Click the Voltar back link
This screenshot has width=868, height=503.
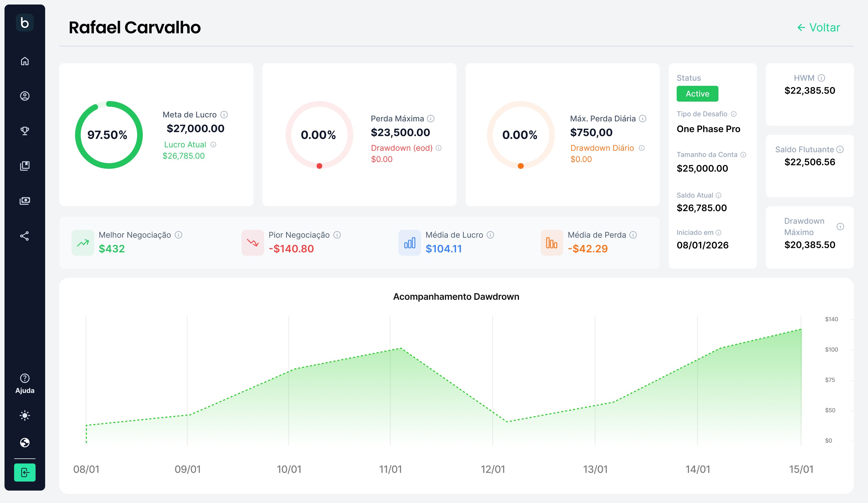(x=819, y=28)
